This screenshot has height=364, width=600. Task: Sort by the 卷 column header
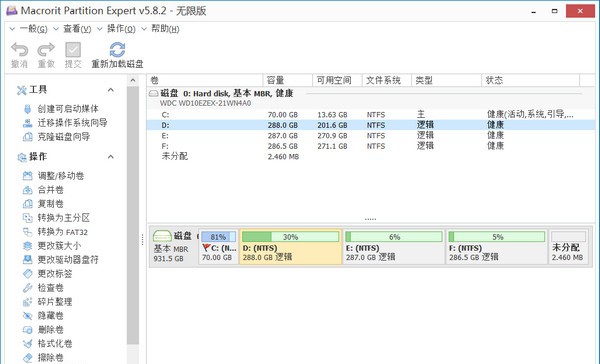tap(205, 80)
